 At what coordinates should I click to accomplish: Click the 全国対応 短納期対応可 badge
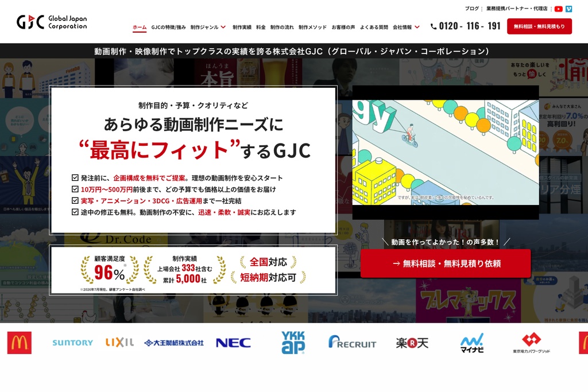pyautogui.click(x=268, y=270)
